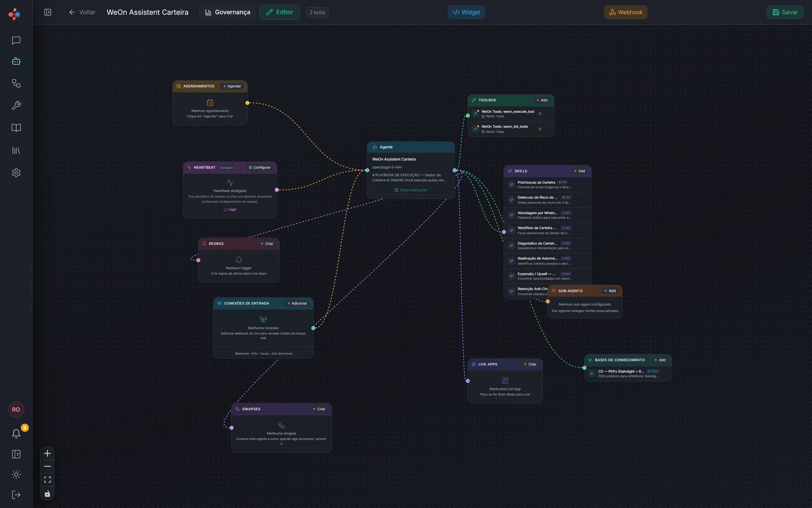
Task: Zoom in on the canvas
Action: 47,453
